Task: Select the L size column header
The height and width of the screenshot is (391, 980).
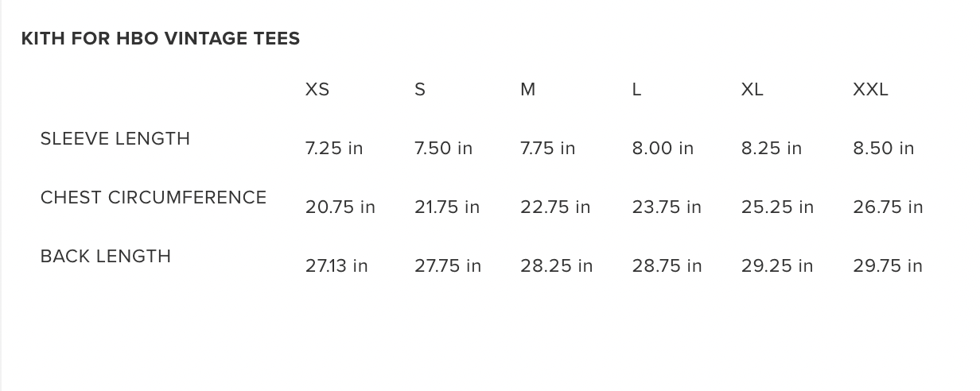Action: coord(636,90)
